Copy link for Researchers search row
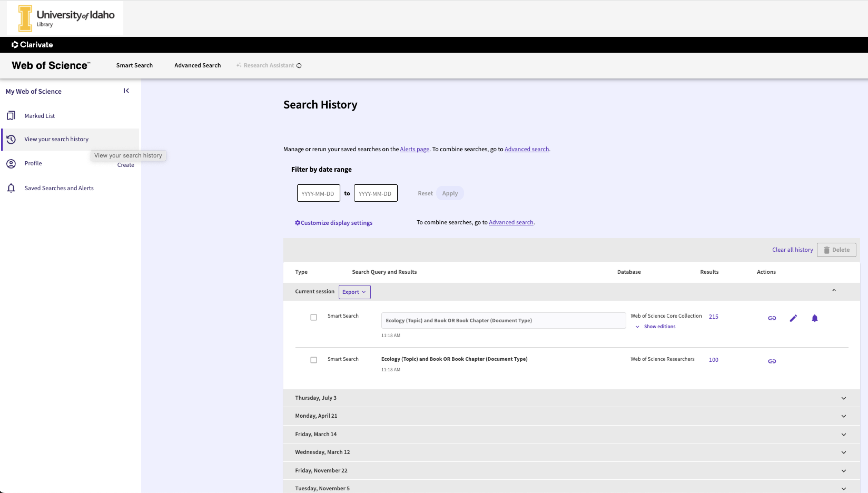Image resolution: width=868 pixels, height=493 pixels. [772, 361]
